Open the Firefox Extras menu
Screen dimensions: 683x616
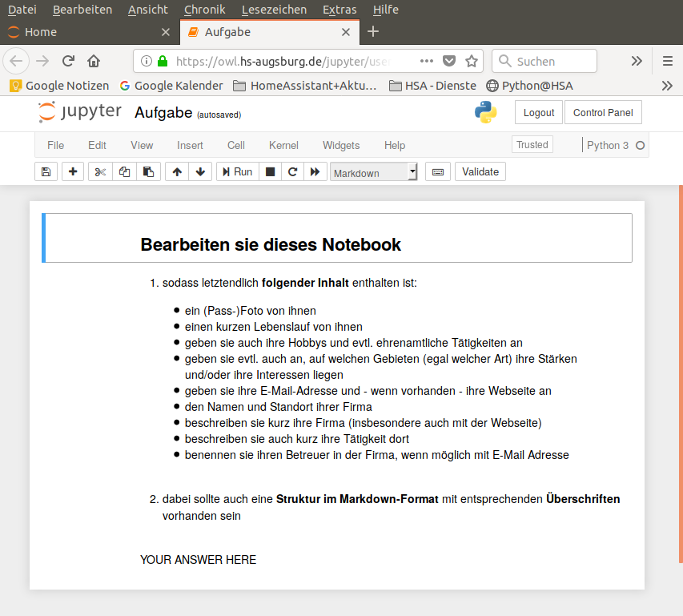coord(339,10)
